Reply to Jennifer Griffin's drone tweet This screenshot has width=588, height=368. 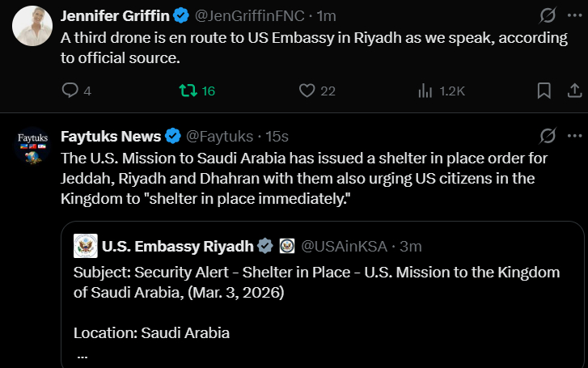pos(70,91)
